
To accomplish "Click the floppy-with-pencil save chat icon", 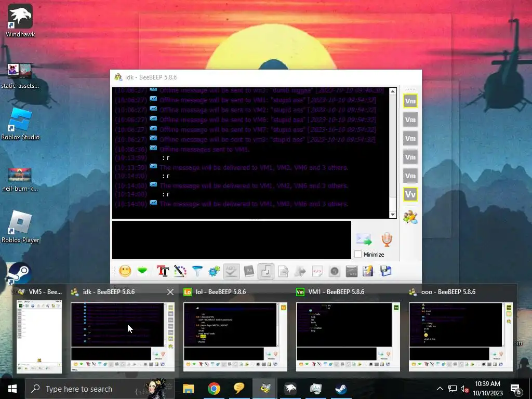I will pyautogui.click(x=368, y=271).
